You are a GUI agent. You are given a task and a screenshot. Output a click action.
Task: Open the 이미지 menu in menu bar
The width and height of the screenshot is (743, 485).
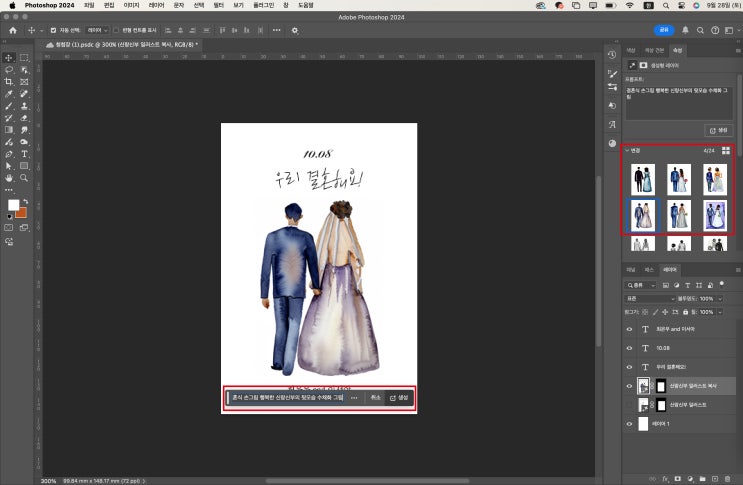pyautogui.click(x=131, y=5)
